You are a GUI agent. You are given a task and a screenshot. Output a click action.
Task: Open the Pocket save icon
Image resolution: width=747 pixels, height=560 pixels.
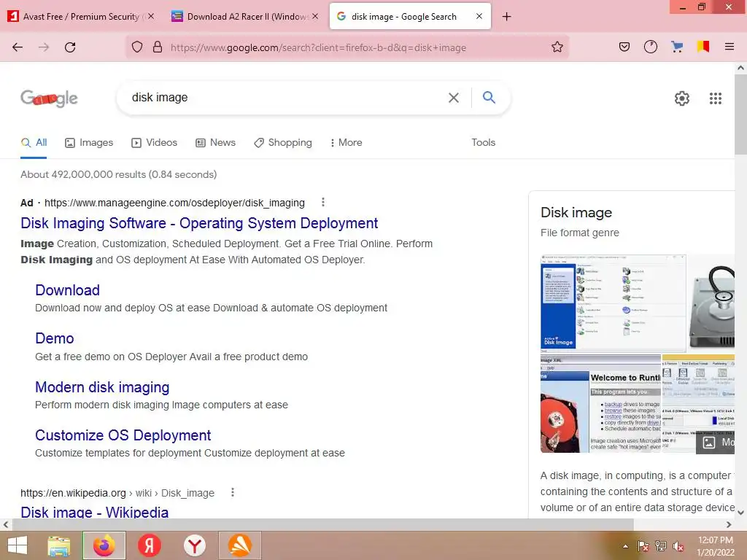coord(624,47)
